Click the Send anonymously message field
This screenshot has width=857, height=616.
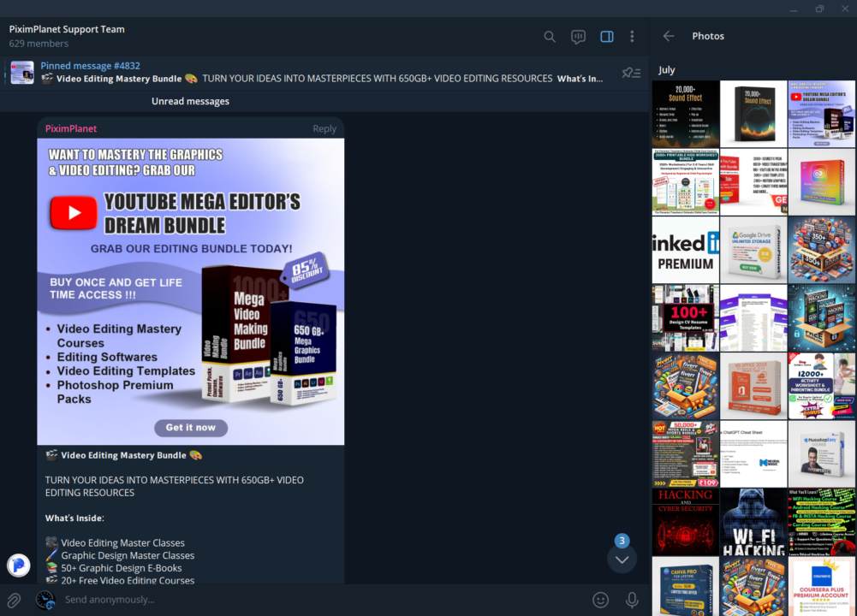(323, 600)
